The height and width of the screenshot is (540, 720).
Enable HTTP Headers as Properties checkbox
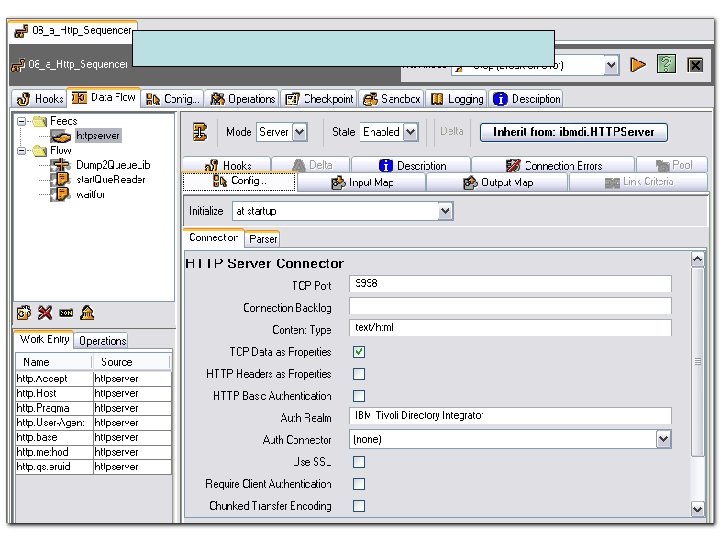pyautogui.click(x=359, y=374)
